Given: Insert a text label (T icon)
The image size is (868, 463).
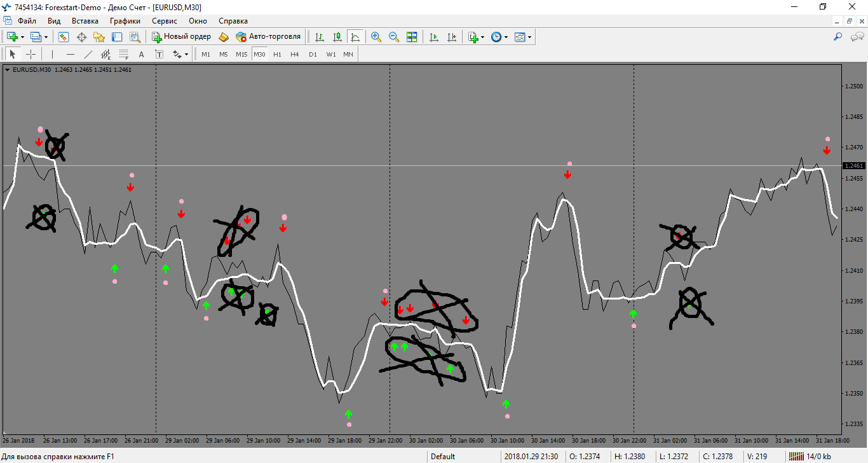Looking at the screenshot, I should point(159,54).
